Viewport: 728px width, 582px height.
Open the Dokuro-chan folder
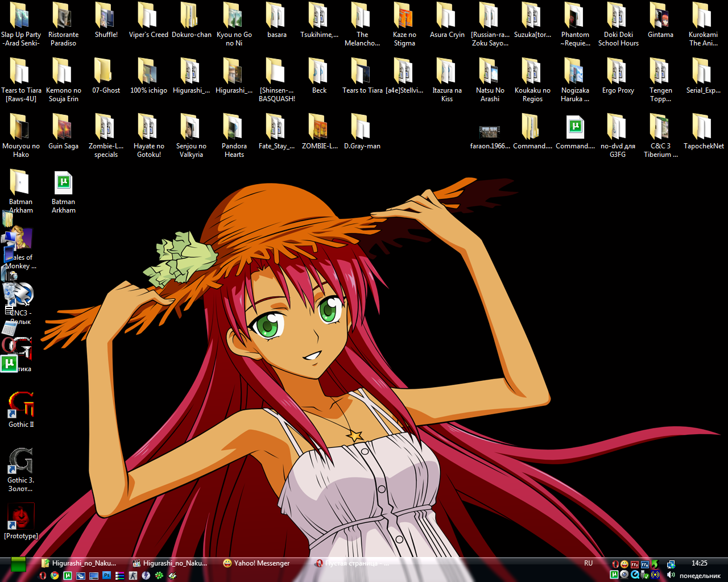[x=191, y=20]
